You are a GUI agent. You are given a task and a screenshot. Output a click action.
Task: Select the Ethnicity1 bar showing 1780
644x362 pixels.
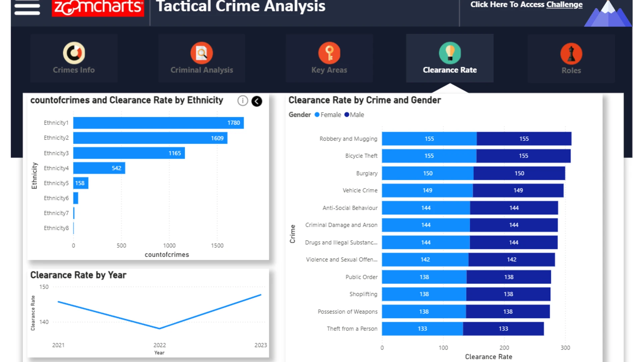click(158, 123)
